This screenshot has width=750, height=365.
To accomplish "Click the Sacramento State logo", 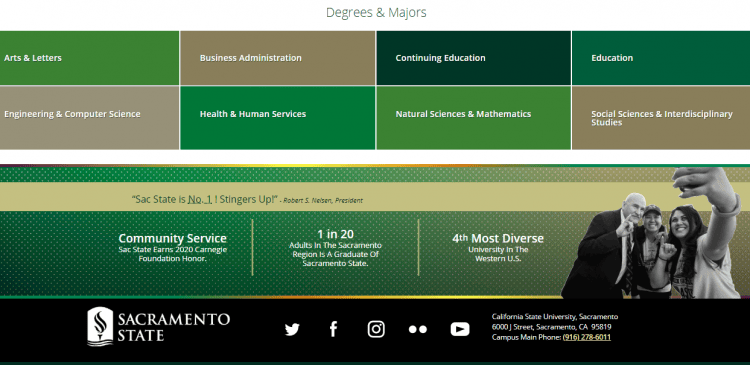I will 158,327.
